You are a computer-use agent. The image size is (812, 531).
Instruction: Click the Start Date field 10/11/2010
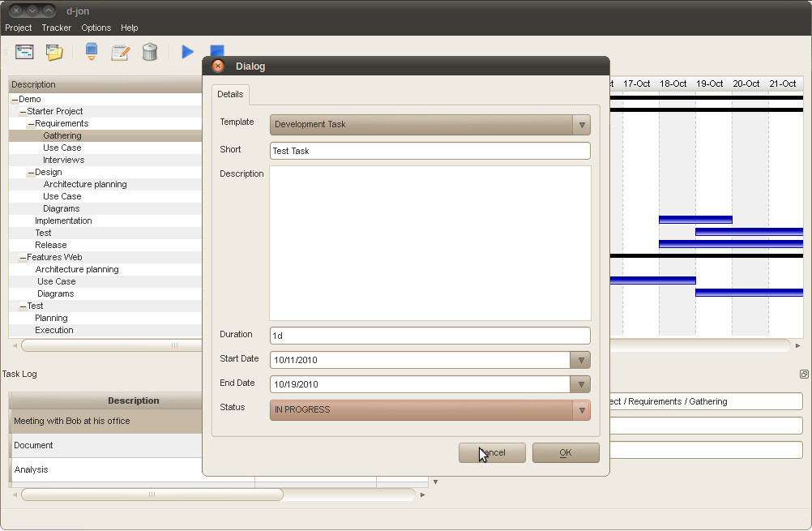420,360
